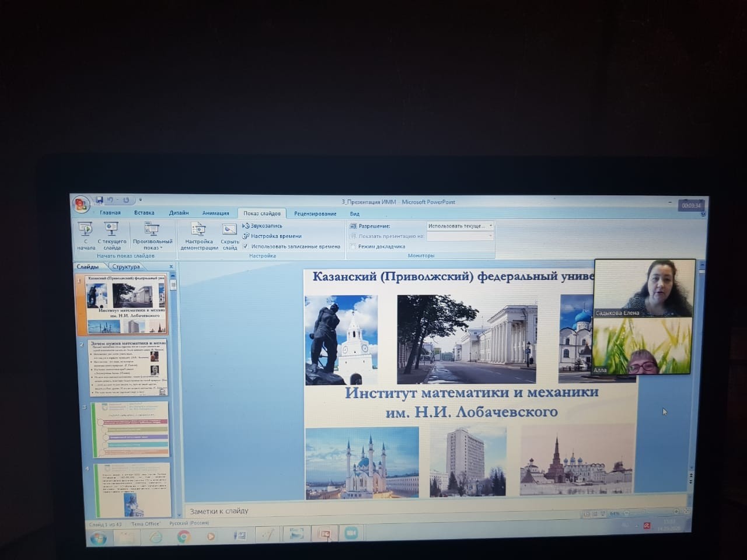
Task: Toggle Режим докладчика presenter view checkbox
Action: (x=353, y=246)
